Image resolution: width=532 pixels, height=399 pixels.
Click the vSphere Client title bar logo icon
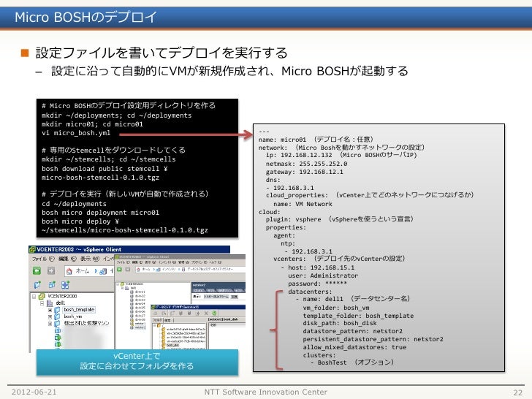33,249
